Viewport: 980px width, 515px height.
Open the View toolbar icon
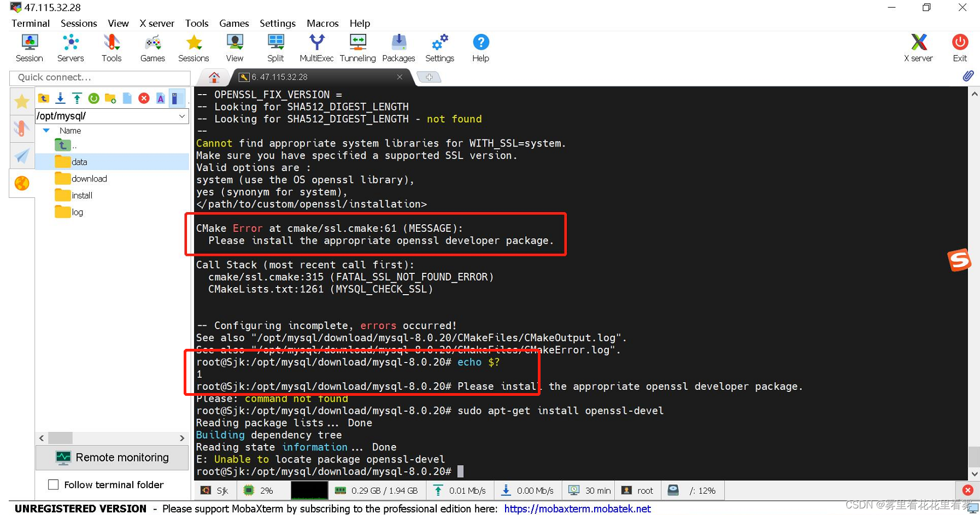[x=234, y=48]
